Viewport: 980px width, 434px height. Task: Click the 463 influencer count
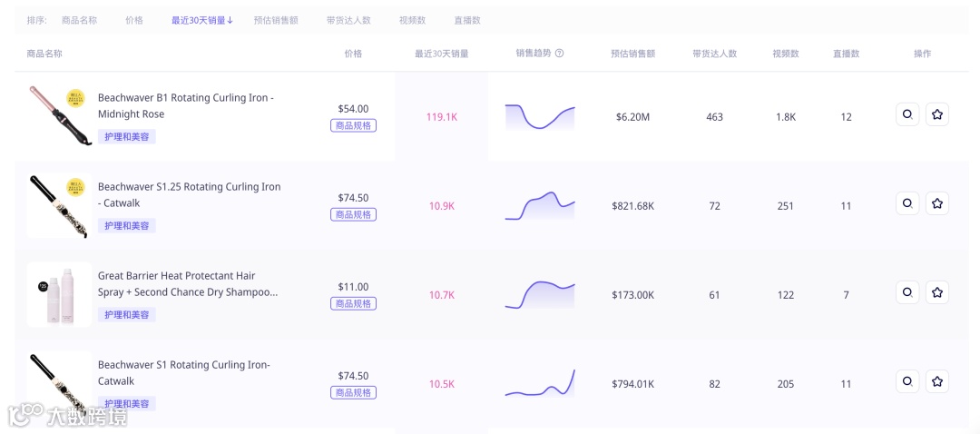[x=714, y=117]
